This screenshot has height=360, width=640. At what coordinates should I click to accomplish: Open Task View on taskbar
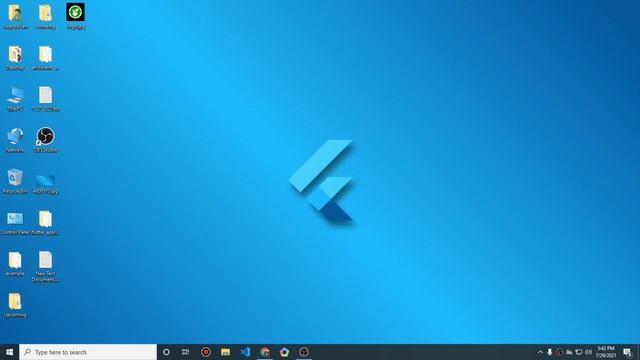[186, 352]
